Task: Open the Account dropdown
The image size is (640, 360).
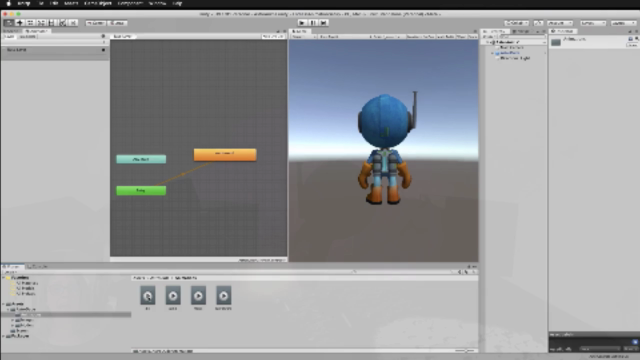Action: (x=560, y=23)
